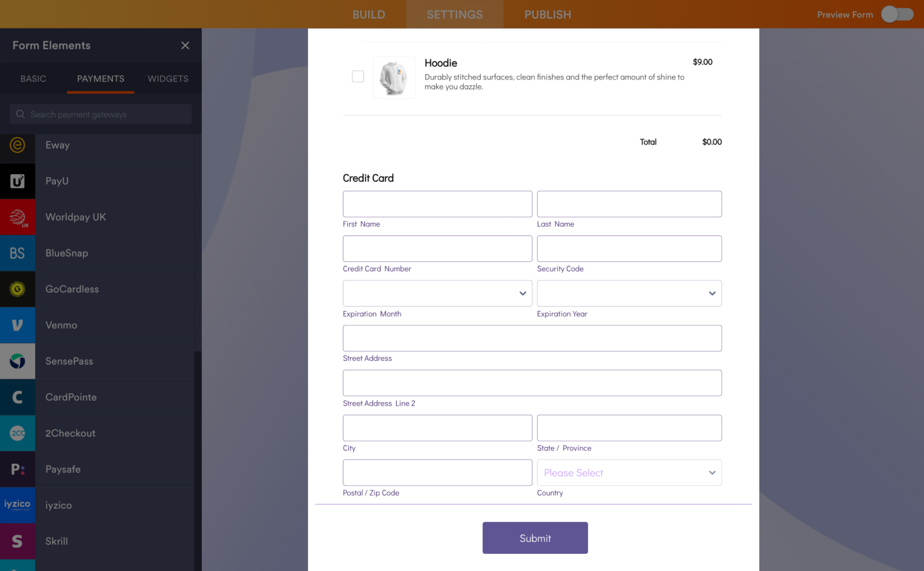Click the Submit button
Image resolution: width=924 pixels, height=571 pixels.
(535, 538)
